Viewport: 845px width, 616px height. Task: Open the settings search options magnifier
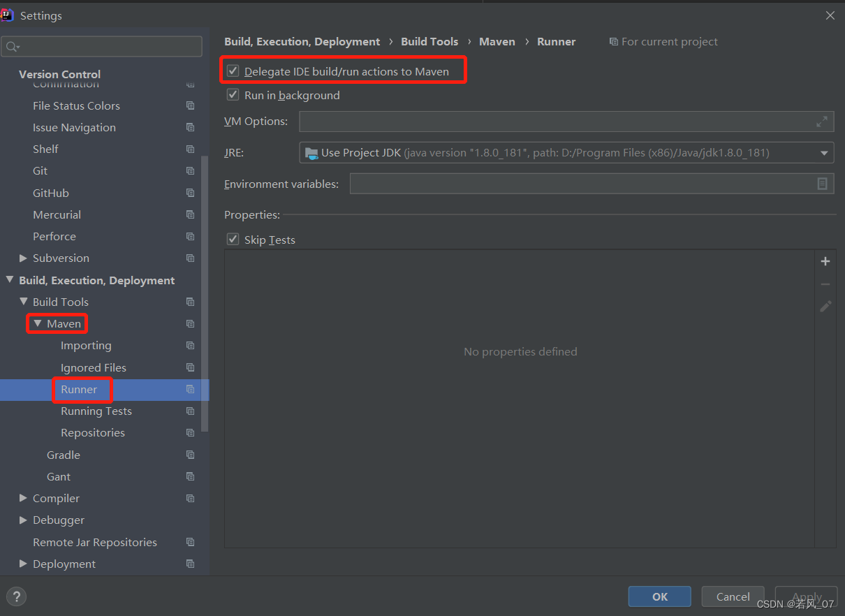[x=13, y=47]
